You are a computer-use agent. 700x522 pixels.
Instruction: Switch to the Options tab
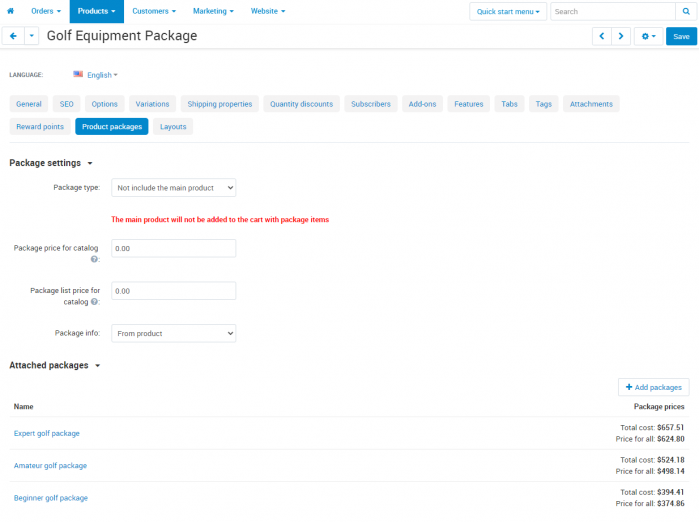[104, 104]
